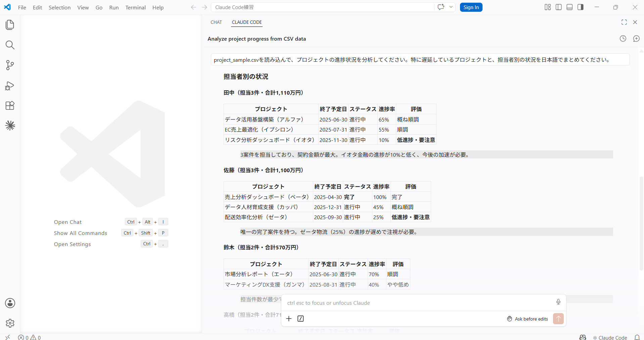Open the Help menu

158,7
